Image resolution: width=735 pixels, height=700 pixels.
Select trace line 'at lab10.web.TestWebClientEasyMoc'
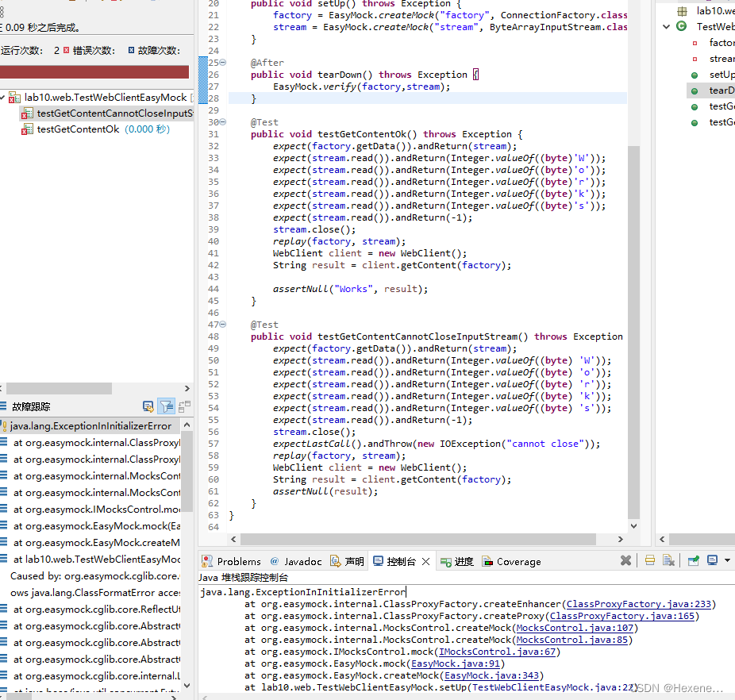pyautogui.click(x=90, y=560)
